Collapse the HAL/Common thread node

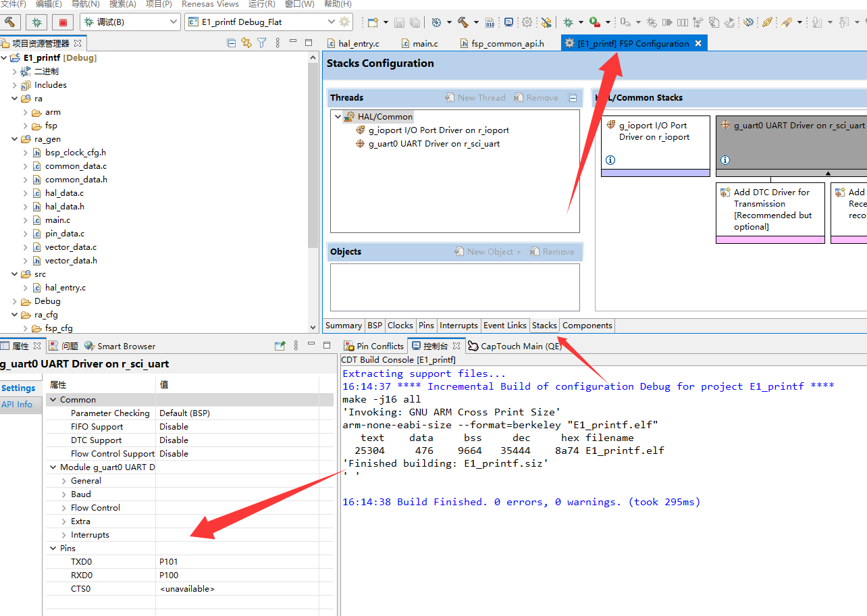tap(338, 117)
